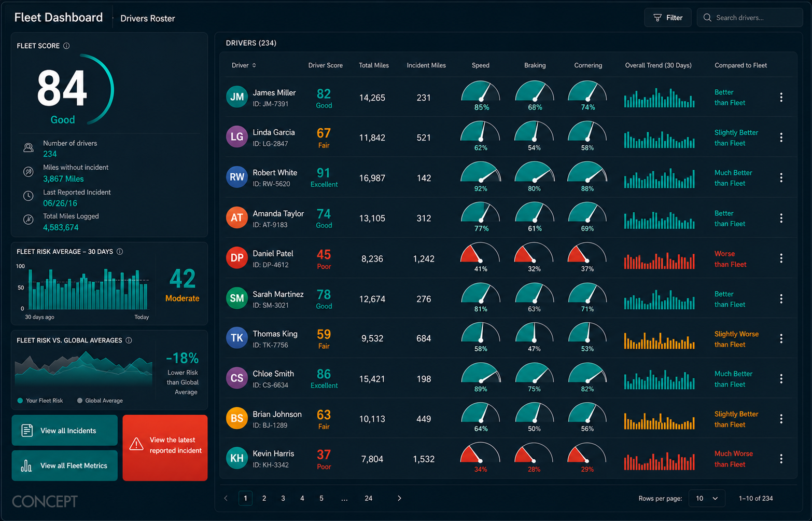Image resolution: width=812 pixels, height=521 pixels.
Task: Go to the next page arrow
Action: pos(399,498)
